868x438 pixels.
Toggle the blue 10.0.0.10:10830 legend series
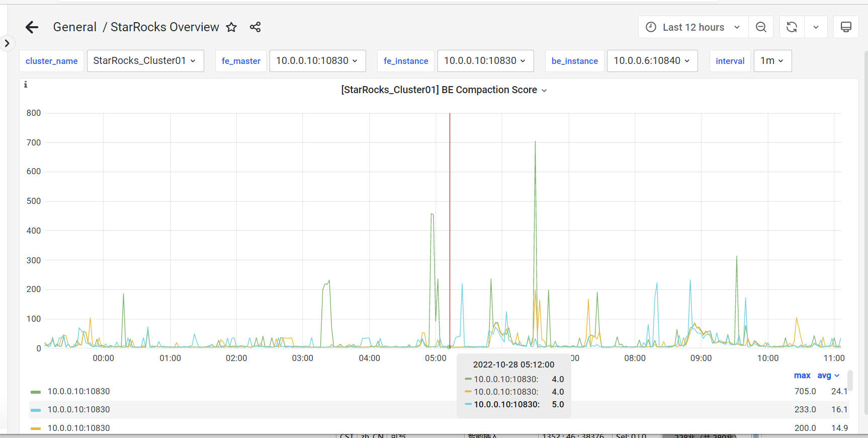click(x=78, y=409)
